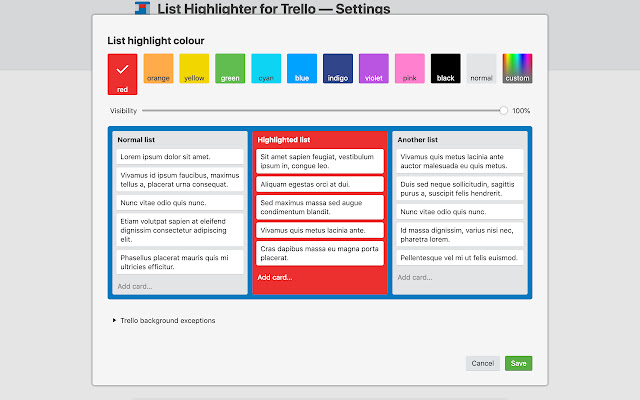640x400 pixels.
Task: Click Add card in Normal list
Action: 135,287
